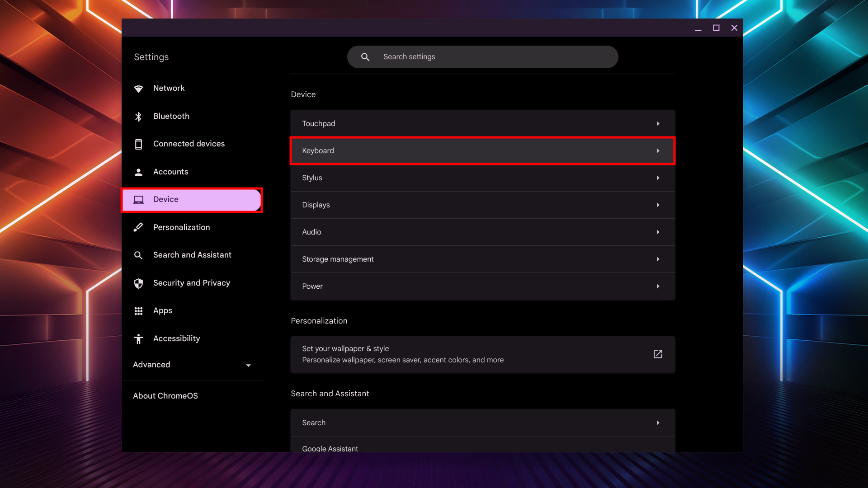Open Keyboard settings via its chevron arrow
Screen dimensions: 868x488
658,150
